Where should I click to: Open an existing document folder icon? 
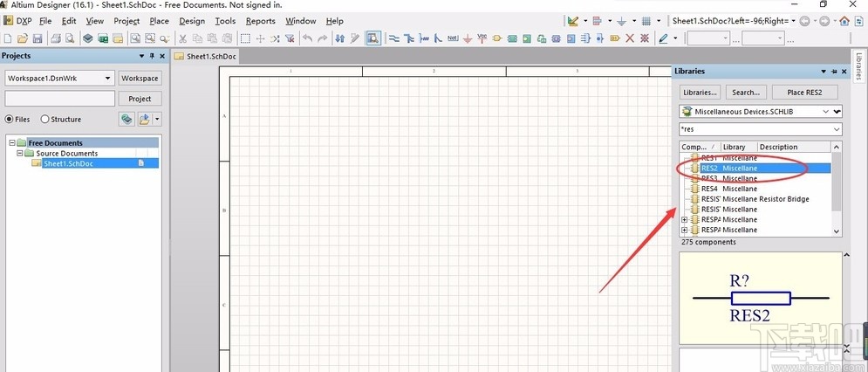(22, 38)
